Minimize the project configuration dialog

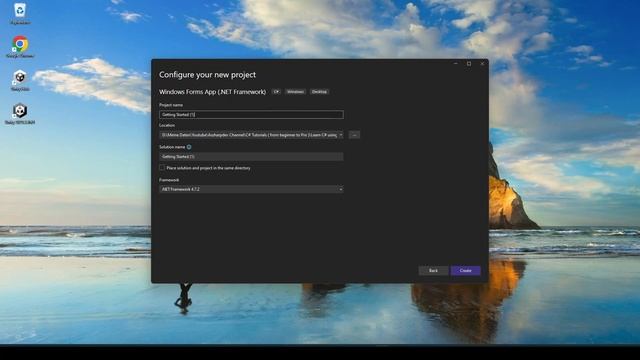click(456, 64)
